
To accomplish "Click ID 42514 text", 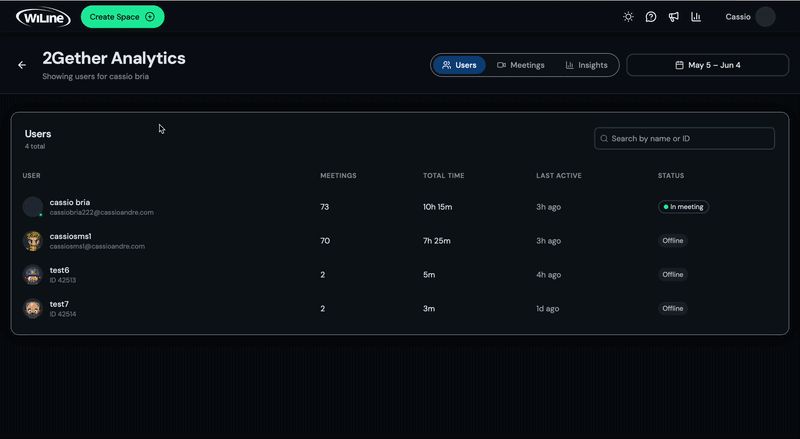I will (63, 314).
